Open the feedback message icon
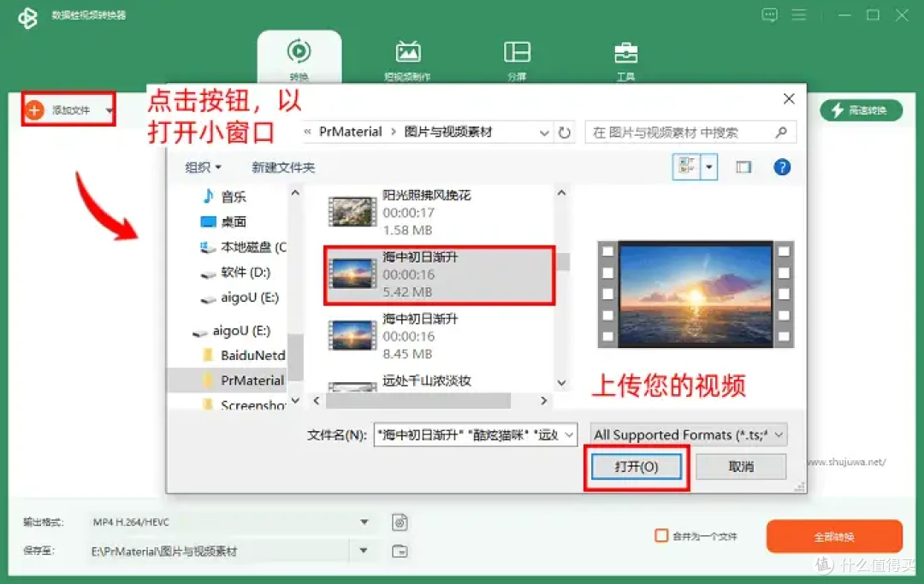 (770, 15)
